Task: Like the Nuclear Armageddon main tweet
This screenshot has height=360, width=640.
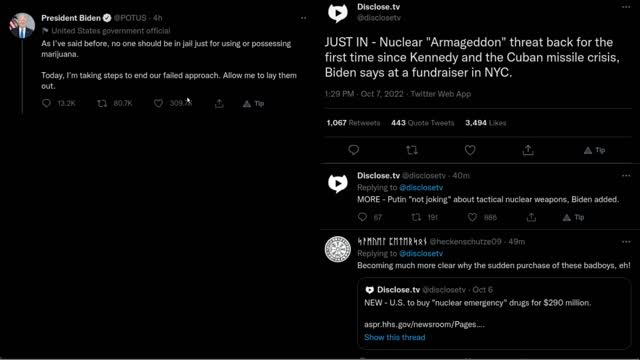Action: 470,150
